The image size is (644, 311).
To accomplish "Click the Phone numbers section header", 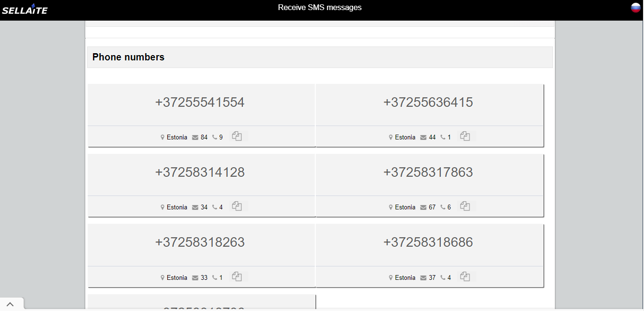I will pos(128,57).
